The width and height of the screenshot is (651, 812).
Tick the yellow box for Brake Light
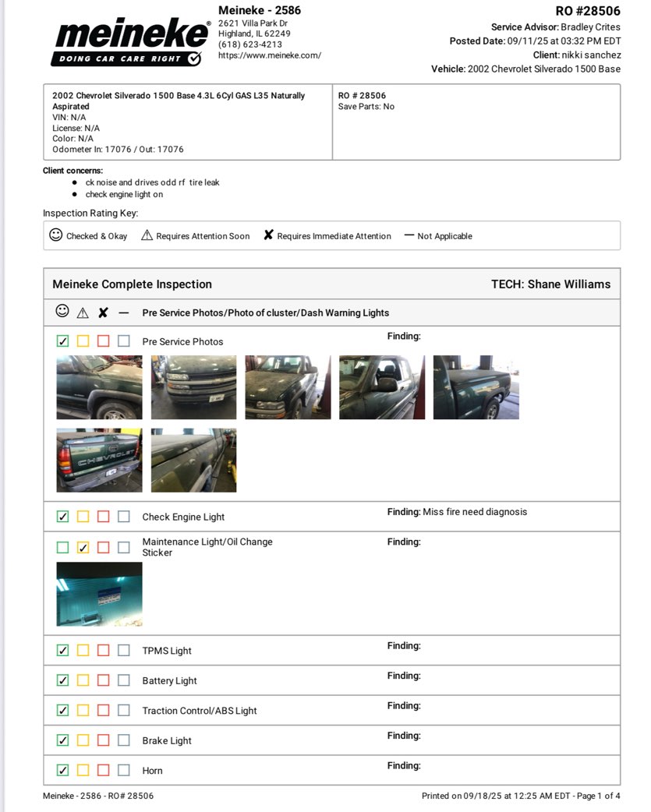click(83, 740)
